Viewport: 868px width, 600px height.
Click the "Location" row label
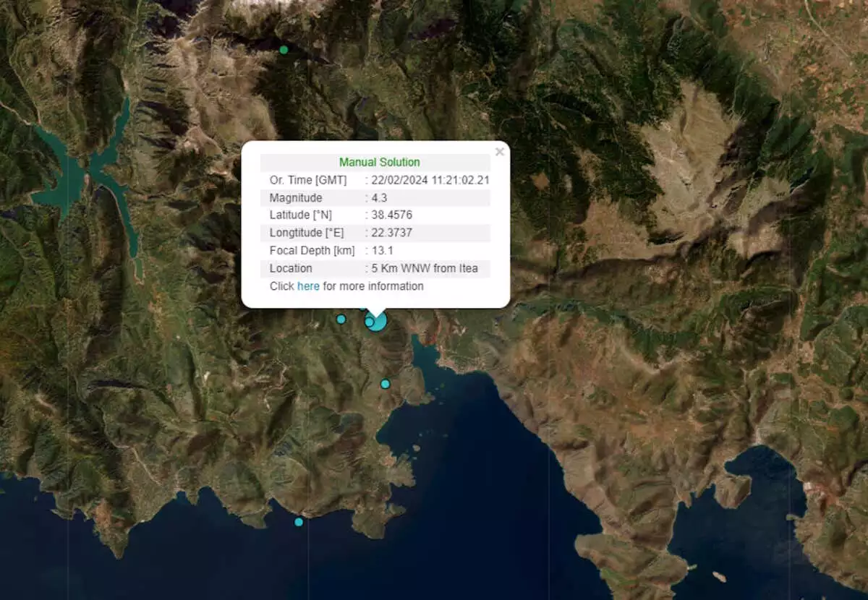(x=291, y=268)
